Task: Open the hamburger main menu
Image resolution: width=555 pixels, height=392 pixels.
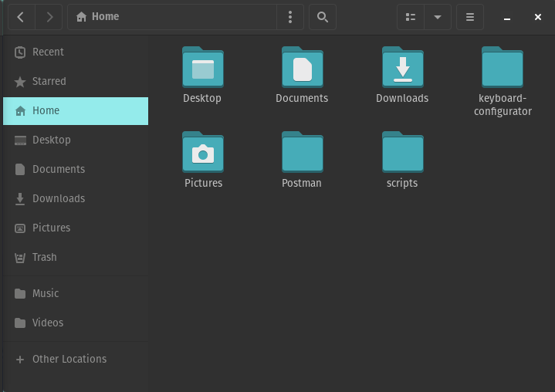Action: tap(469, 17)
